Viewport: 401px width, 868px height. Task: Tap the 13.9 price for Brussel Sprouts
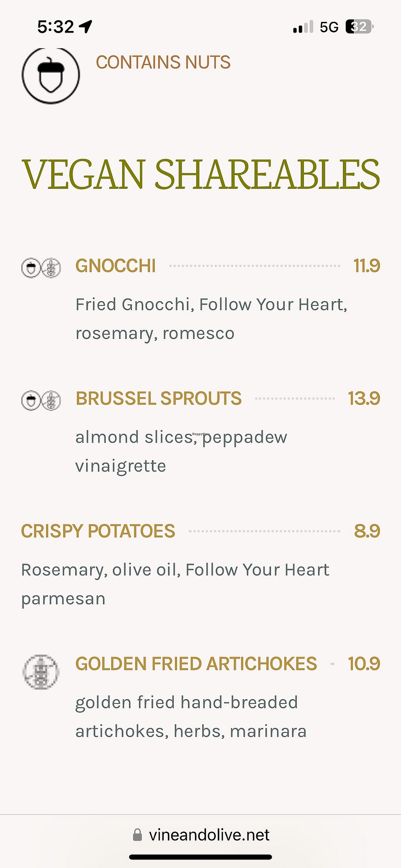[364, 398]
